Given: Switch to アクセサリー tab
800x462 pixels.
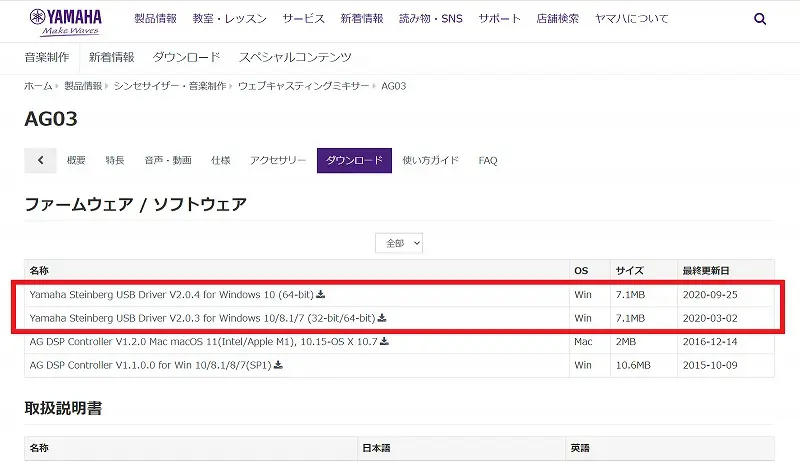Looking at the screenshot, I should 278,160.
